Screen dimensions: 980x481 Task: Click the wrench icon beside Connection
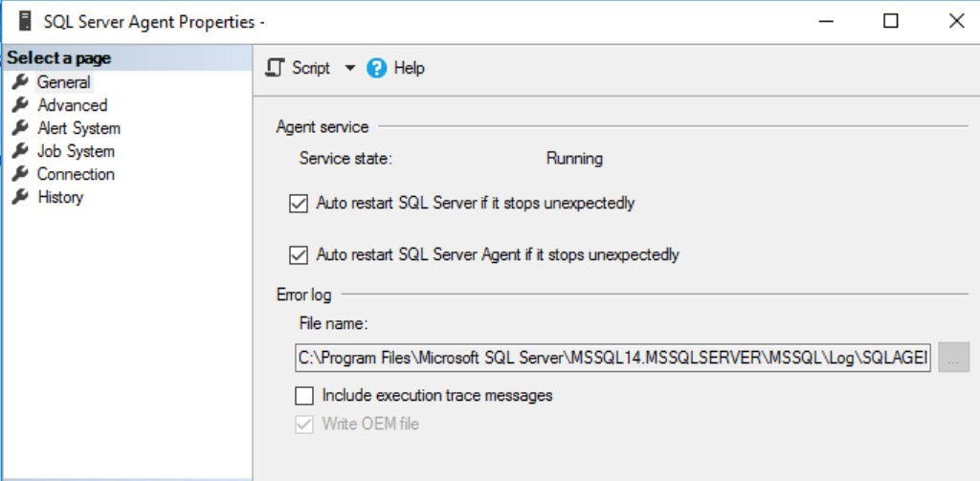pos(21,174)
